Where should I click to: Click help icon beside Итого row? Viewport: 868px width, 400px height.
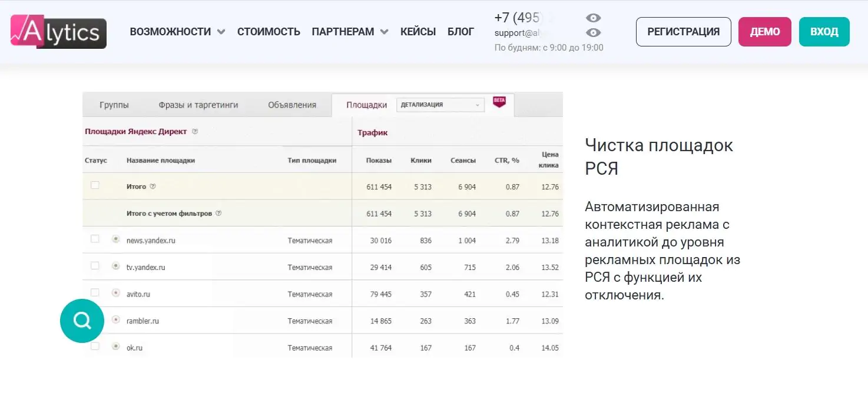[153, 186]
